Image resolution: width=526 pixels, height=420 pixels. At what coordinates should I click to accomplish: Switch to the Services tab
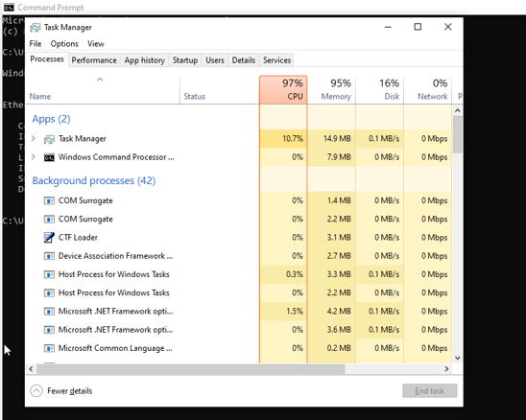tap(276, 60)
